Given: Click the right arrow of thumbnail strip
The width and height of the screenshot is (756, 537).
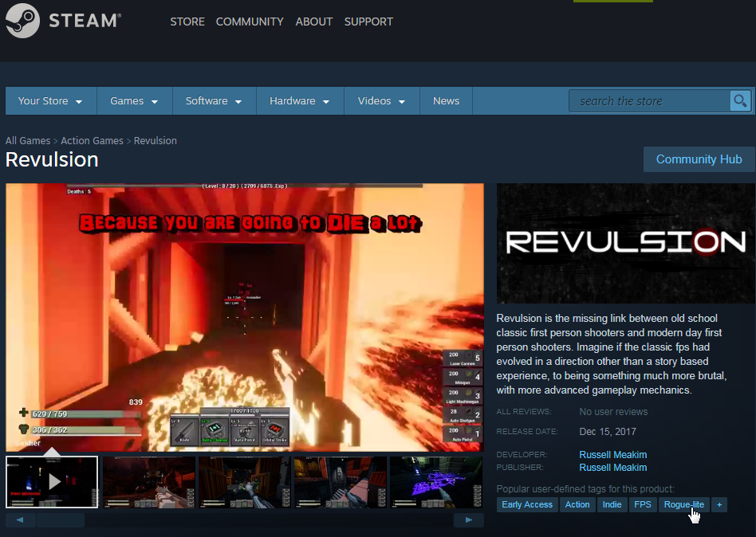Looking at the screenshot, I should [x=468, y=520].
